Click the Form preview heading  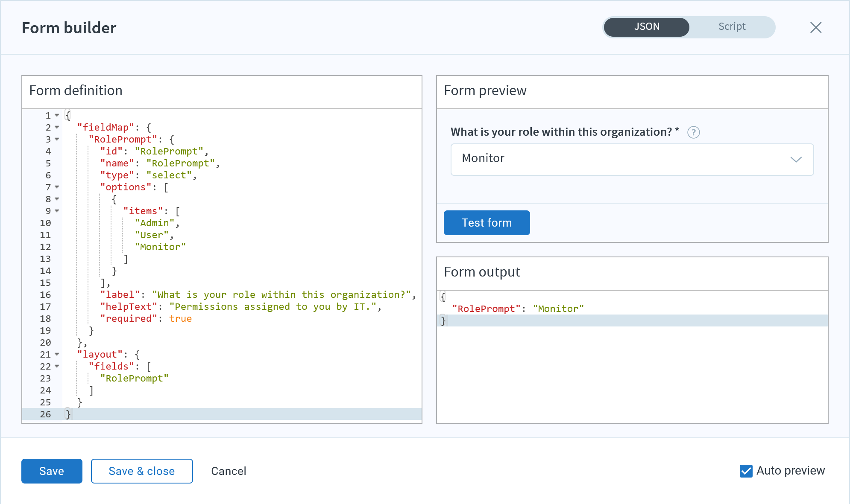pos(485,90)
